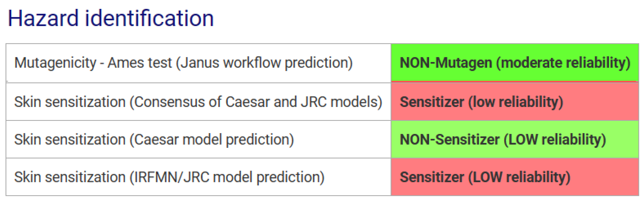Click the "Ames test" text
The width and height of the screenshot is (644, 203).
pos(140,62)
